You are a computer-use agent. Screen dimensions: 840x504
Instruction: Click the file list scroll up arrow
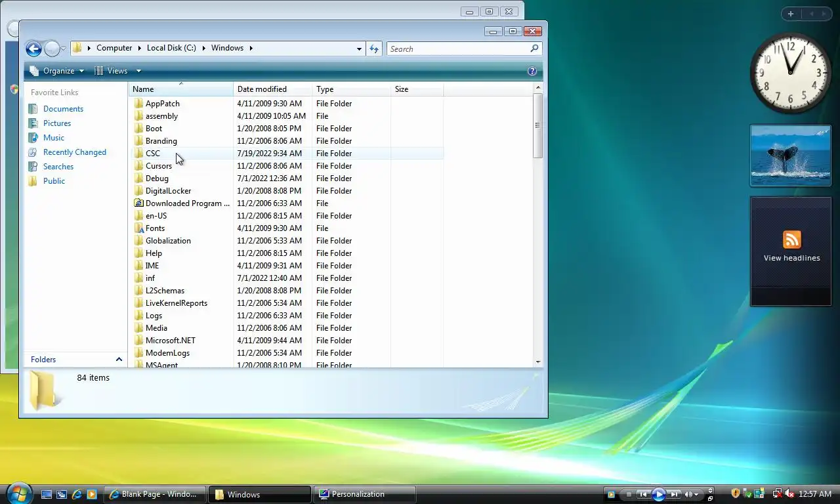[x=538, y=87]
